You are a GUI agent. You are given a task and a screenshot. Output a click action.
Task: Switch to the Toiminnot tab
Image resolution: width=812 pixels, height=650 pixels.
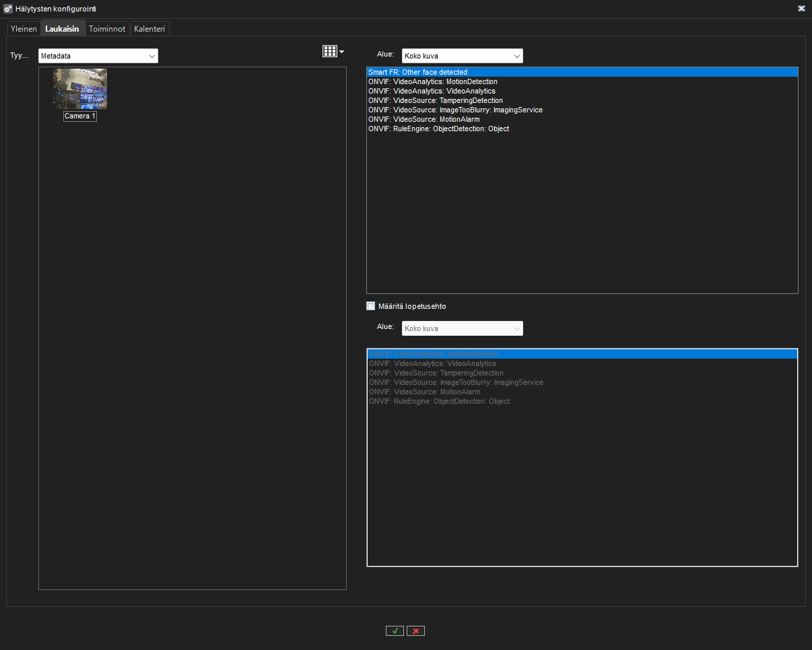(x=107, y=28)
